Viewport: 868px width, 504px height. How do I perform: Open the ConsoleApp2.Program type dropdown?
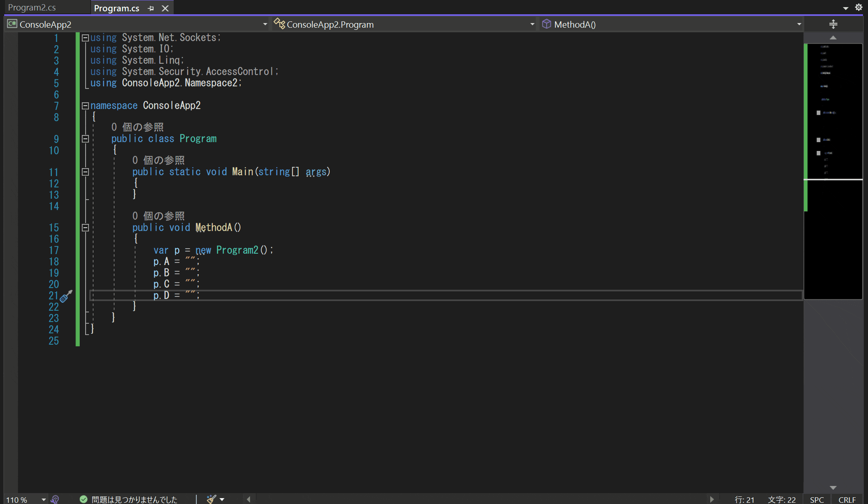[532, 24]
